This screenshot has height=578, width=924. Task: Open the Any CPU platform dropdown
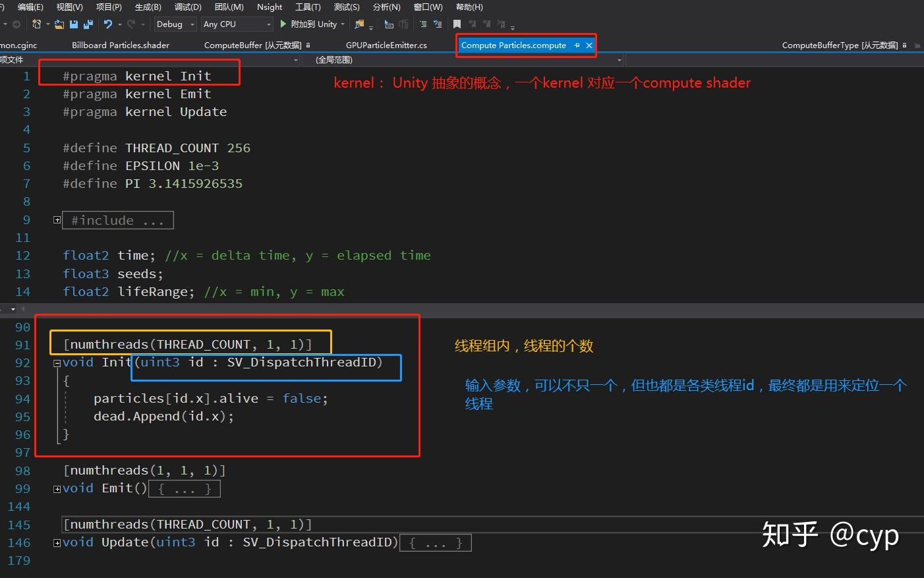(x=237, y=24)
